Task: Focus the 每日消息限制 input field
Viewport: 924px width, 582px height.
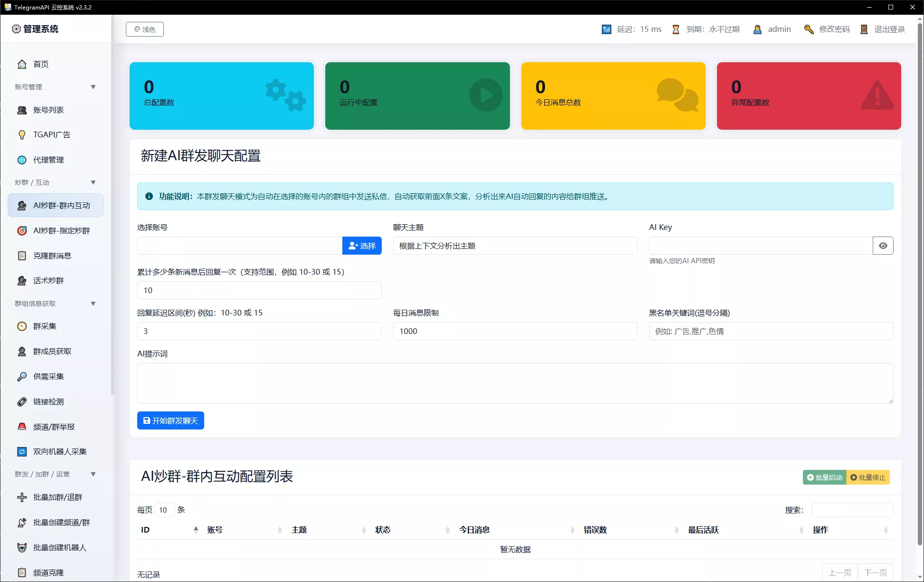Action: (x=515, y=331)
